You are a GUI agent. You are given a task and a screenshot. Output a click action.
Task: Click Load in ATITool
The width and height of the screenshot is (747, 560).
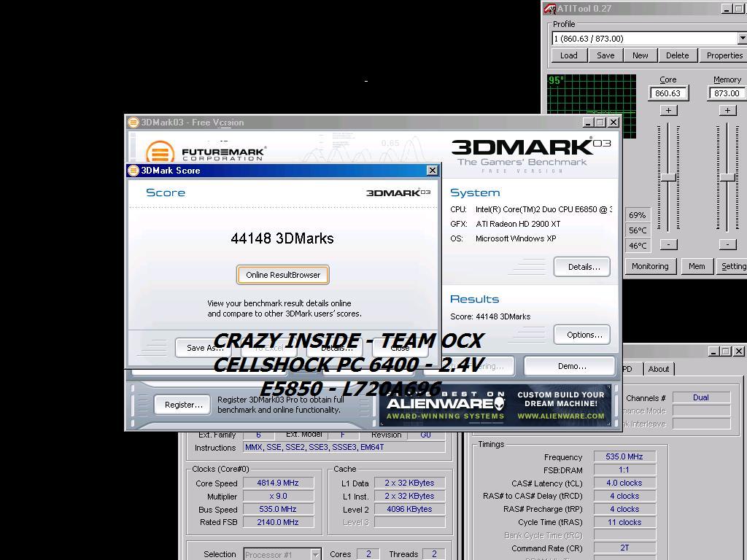pyautogui.click(x=569, y=55)
